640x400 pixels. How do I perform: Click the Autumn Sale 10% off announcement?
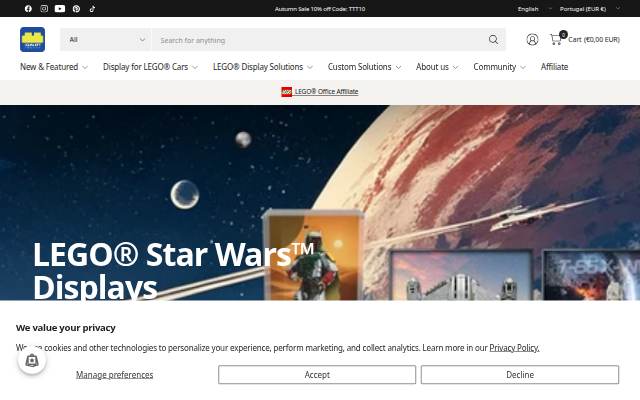320,9
